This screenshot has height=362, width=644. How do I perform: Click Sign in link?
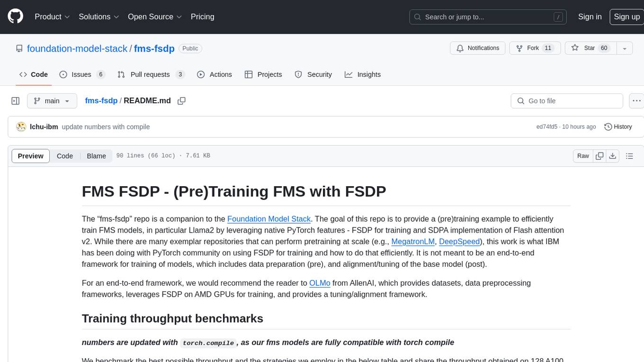tap(590, 17)
